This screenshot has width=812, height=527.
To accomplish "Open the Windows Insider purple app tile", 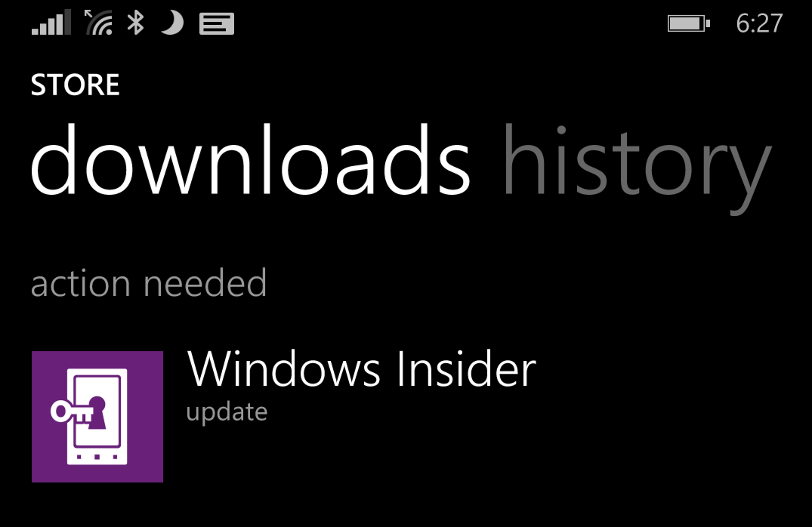I will [97, 417].
